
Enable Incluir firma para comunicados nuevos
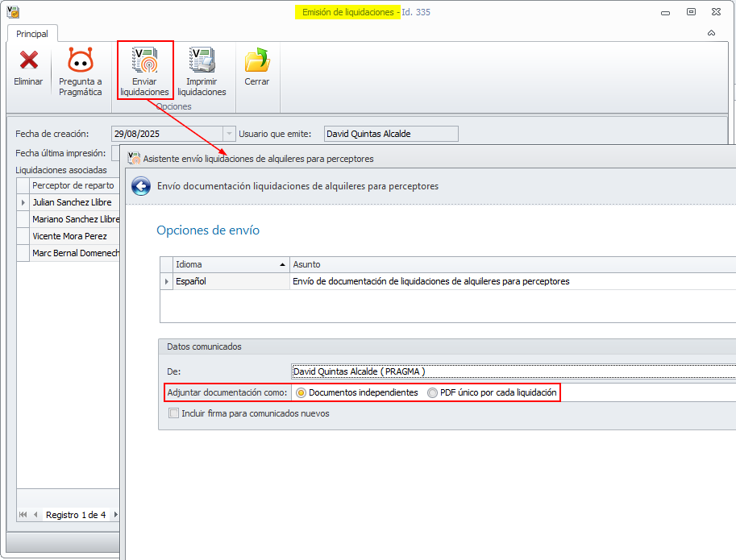pyautogui.click(x=173, y=413)
